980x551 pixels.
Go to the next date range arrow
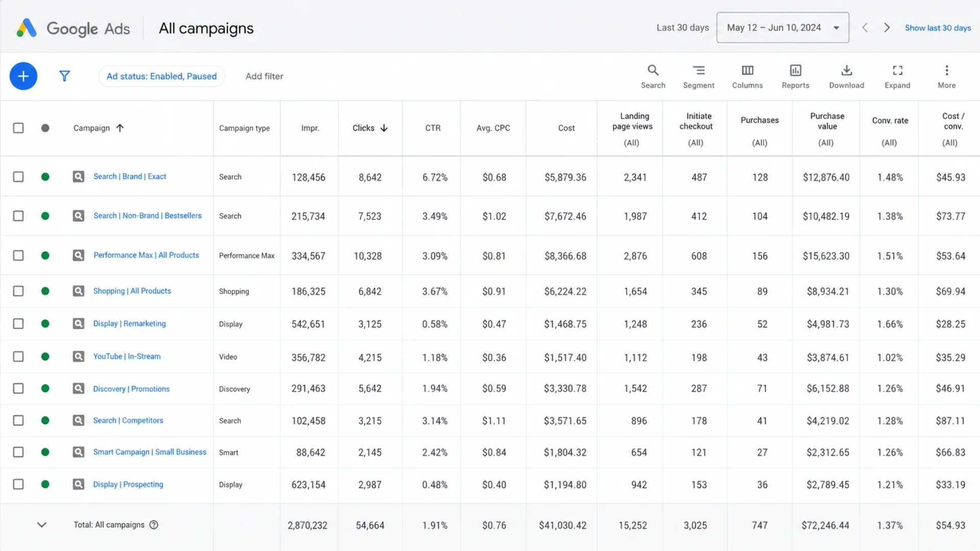click(x=887, y=28)
